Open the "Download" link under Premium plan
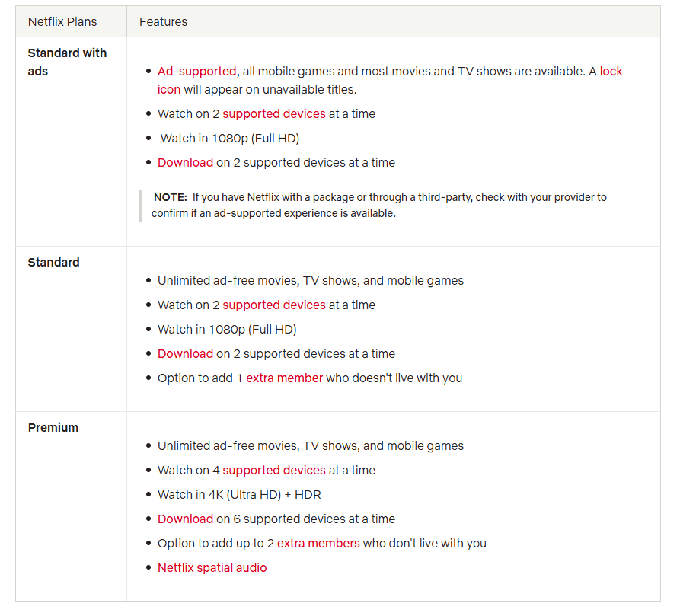The height and width of the screenshot is (616, 680). click(185, 519)
